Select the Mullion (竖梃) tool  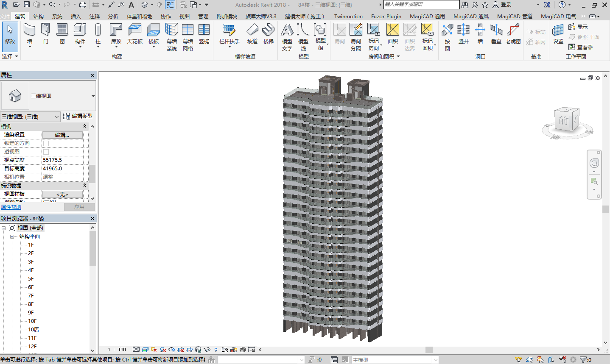click(204, 34)
